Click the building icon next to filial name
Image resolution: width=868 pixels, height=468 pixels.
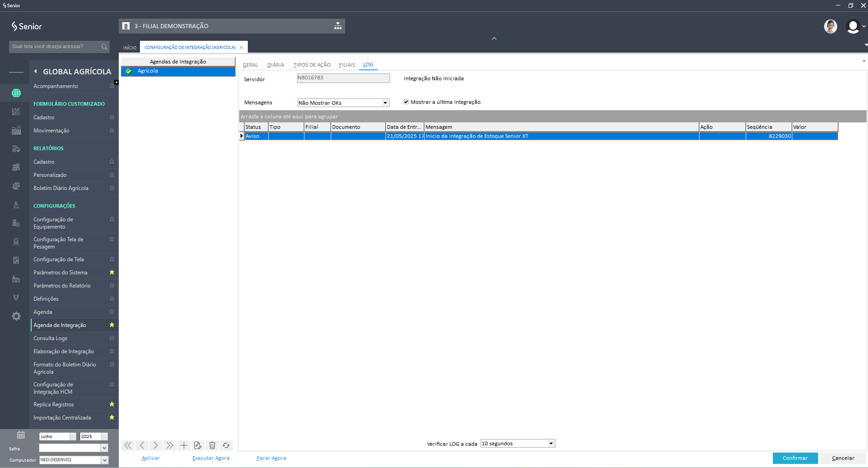pos(126,26)
